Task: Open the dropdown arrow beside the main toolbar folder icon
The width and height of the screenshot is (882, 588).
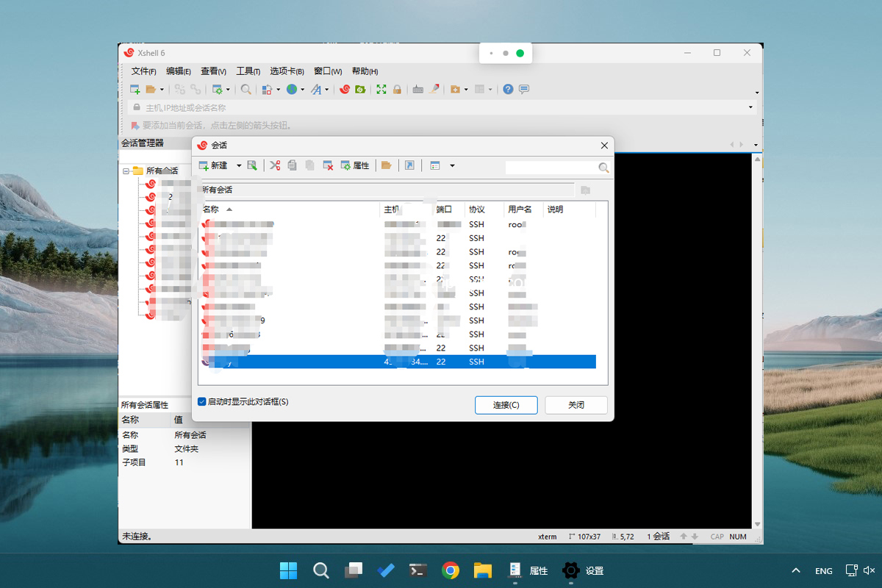Action: [x=162, y=90]
